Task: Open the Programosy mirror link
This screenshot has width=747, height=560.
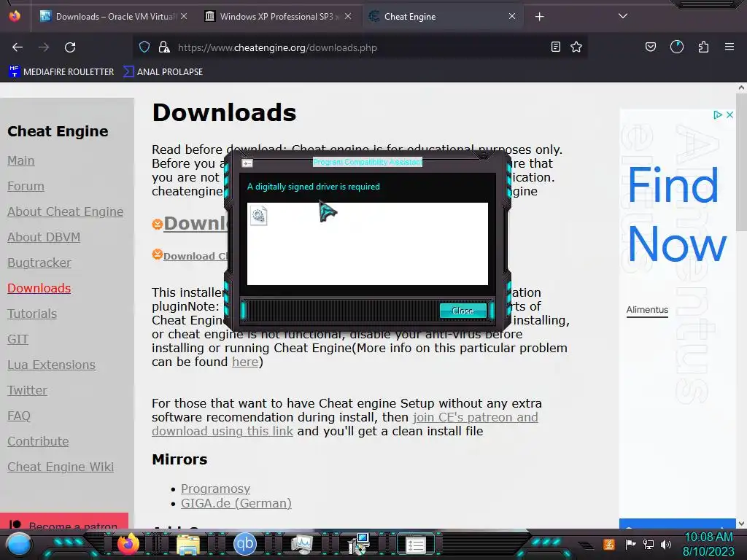Action: (x=215, y=489)
